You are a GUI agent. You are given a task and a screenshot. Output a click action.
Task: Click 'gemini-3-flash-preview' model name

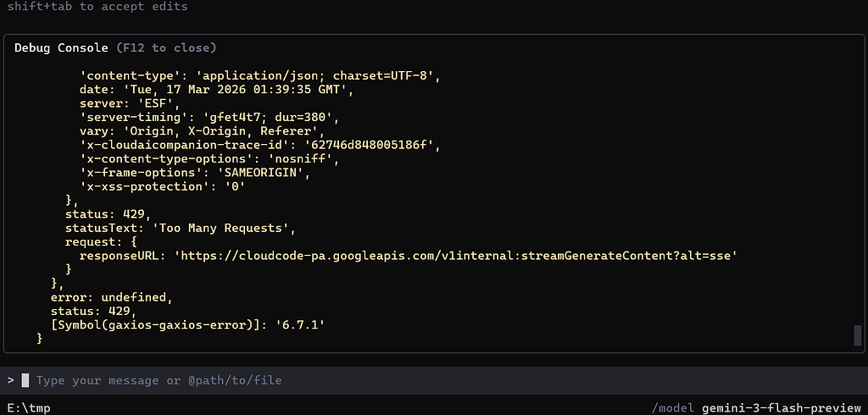(x=782, y=408)
